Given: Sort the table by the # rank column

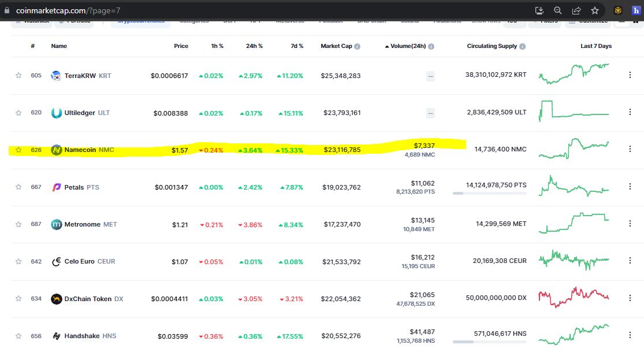Looking at the screenshot, I should click(33, 46).
